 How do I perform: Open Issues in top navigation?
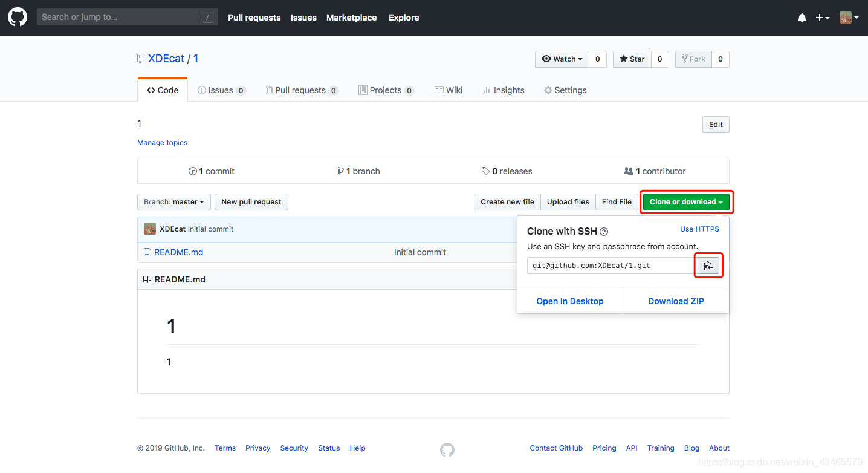[303, 18]
